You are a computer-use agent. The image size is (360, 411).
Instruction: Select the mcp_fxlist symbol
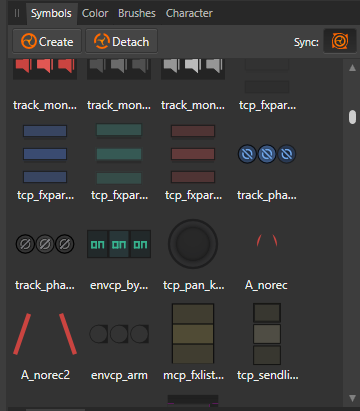193,333
